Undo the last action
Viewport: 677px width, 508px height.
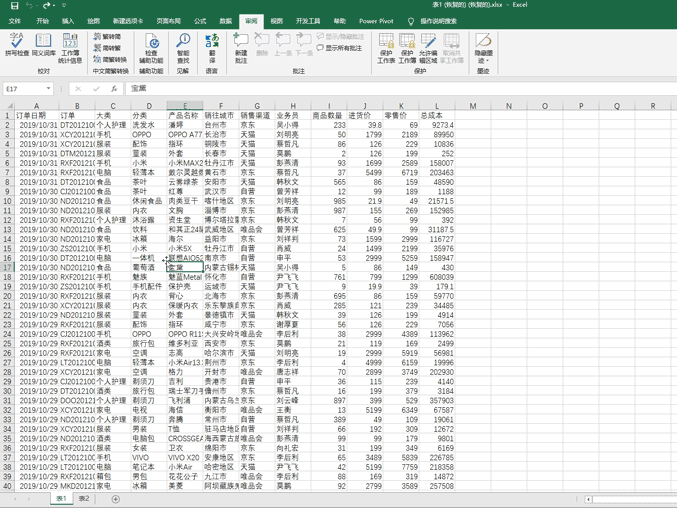pyautogui.click(x=29, y=6)
